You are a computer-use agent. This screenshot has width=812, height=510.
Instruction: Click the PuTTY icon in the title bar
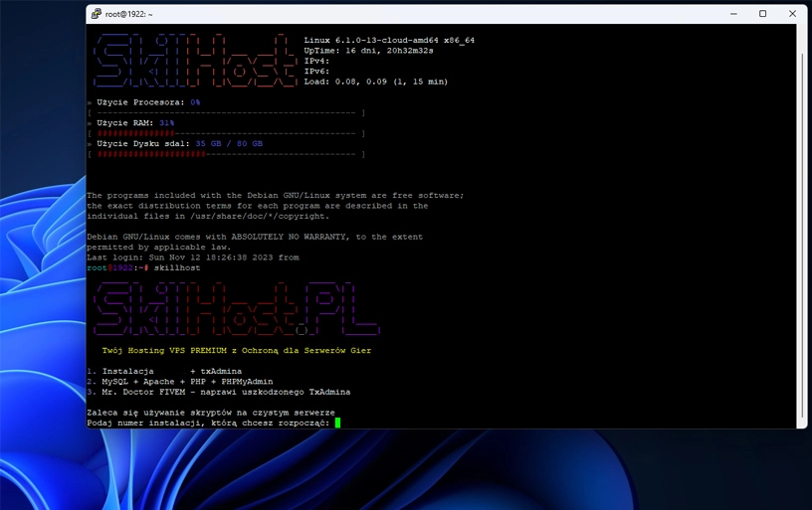tap(97, 14)
